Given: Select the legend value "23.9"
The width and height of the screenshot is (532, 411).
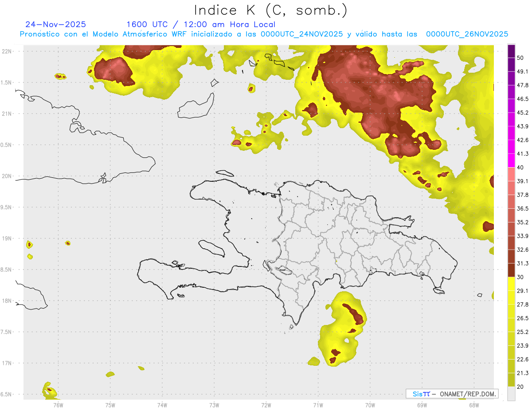Looking at the screenshot, I should (x=523, y=346).
